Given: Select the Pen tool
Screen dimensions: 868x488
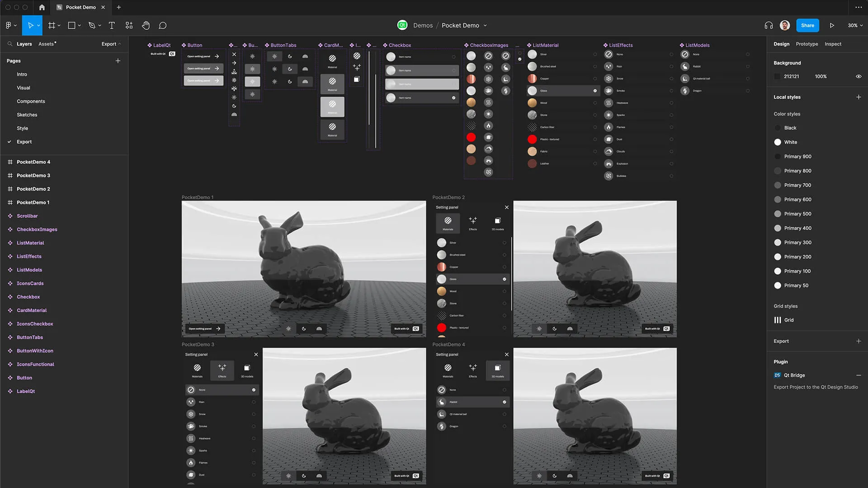Looking at the screenshot, I should pos(92,25).
